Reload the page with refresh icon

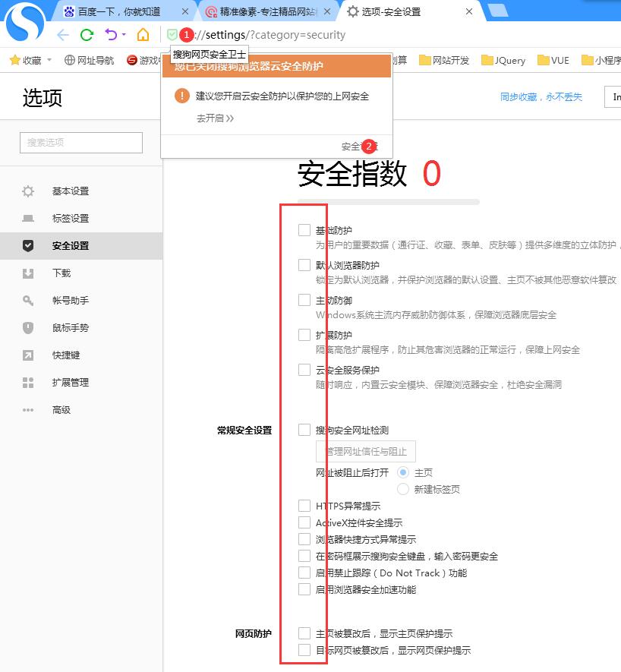(87, 35)
